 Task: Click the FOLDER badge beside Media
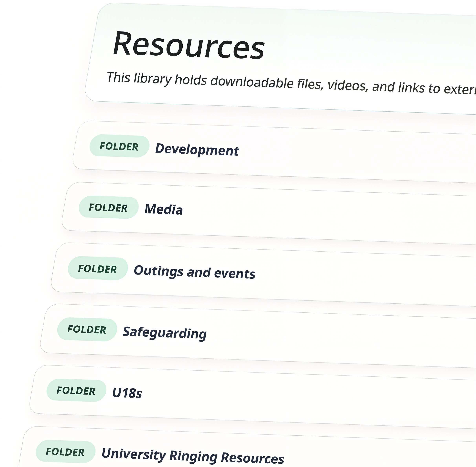pos(108,208)
